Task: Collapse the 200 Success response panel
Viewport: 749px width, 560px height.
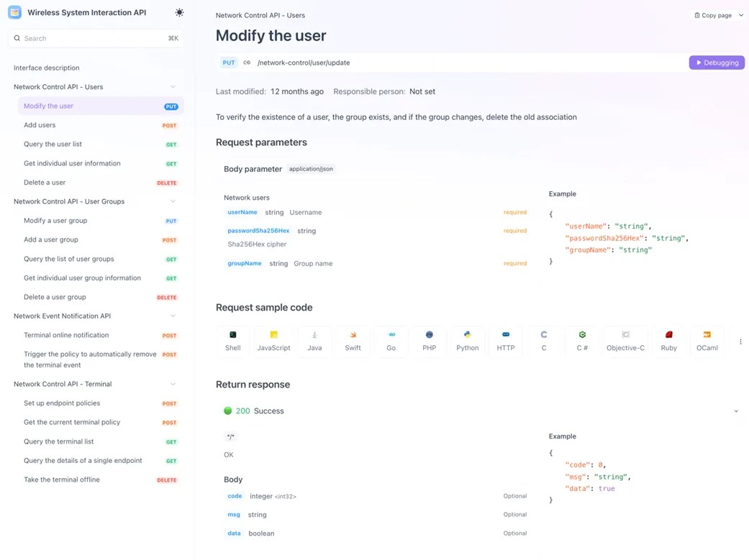Action: pos(735,411)
